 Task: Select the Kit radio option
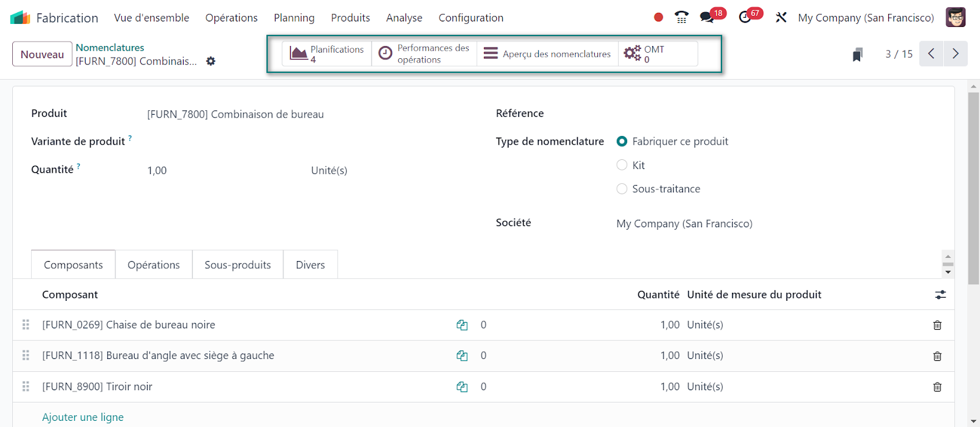tap(622, 165)
